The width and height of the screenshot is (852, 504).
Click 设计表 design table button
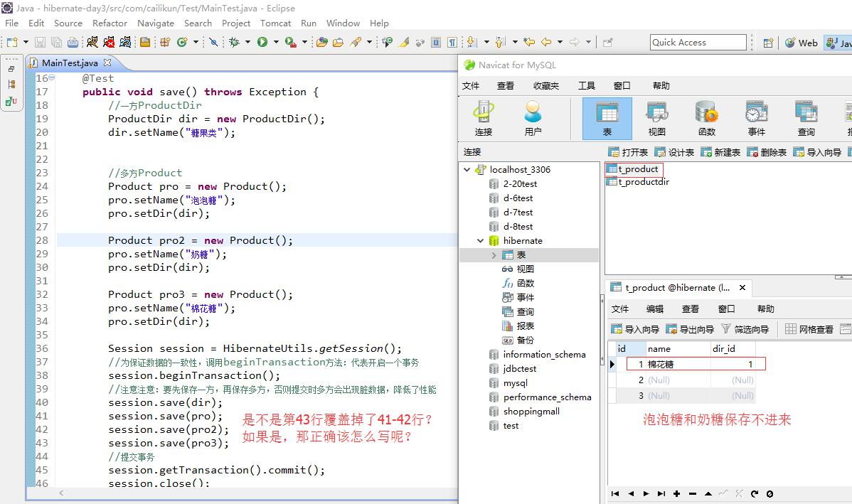[674, 152]
